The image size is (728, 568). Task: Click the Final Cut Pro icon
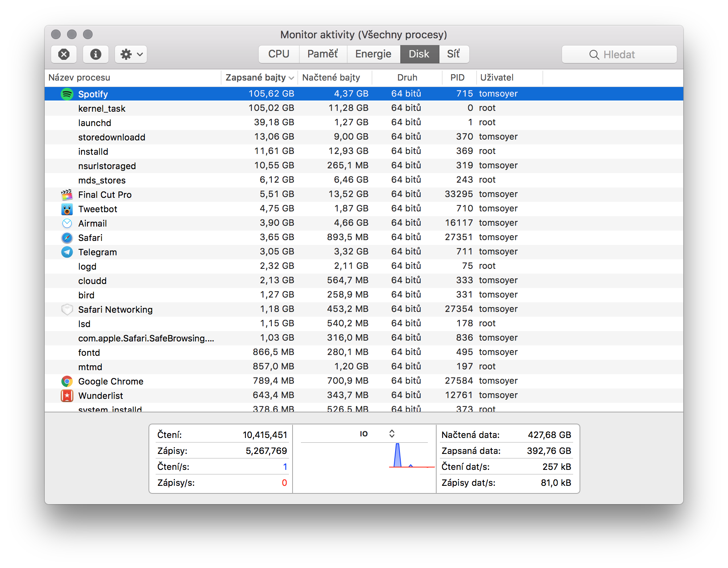coord(67,195)
